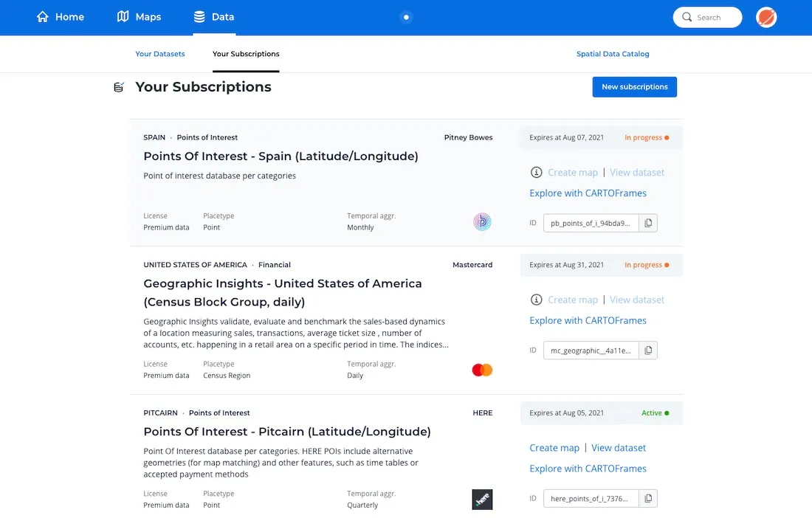Open View dataset for Pitcairn points of interest

(619, 448)
